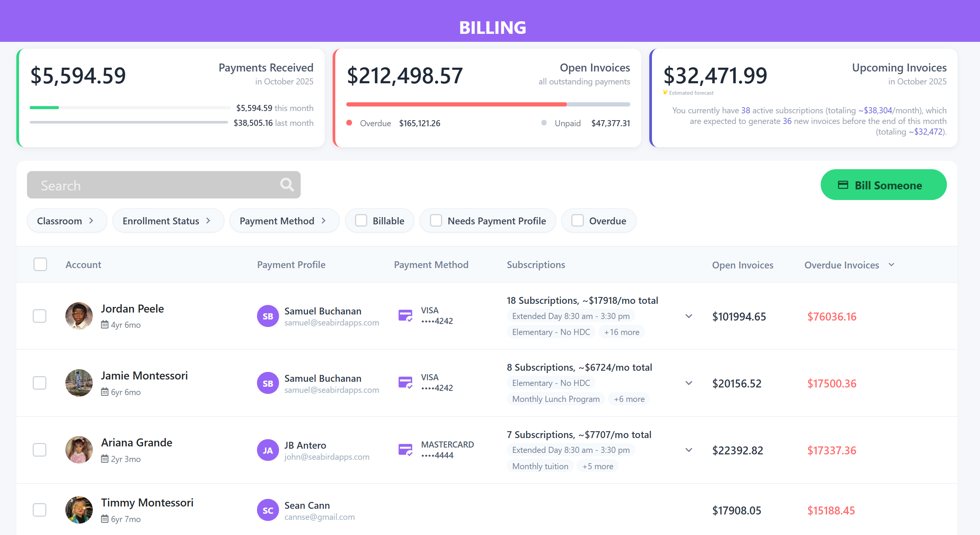The image size is (980, 535).
Task: Select Jordan Peele's row checkbox
Action: (40, 316)
